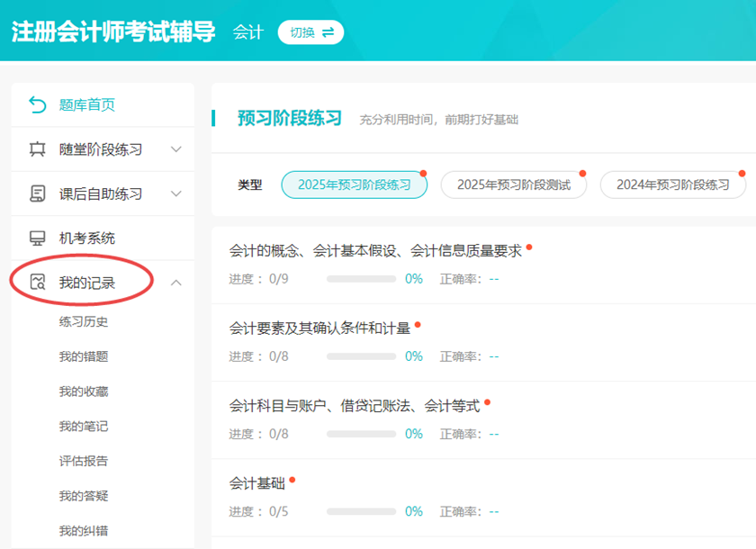The width and height of the screenshot is (756, 549).
Task: Open 练习历史 in the sidebar
Action: (x=84, y=322)
